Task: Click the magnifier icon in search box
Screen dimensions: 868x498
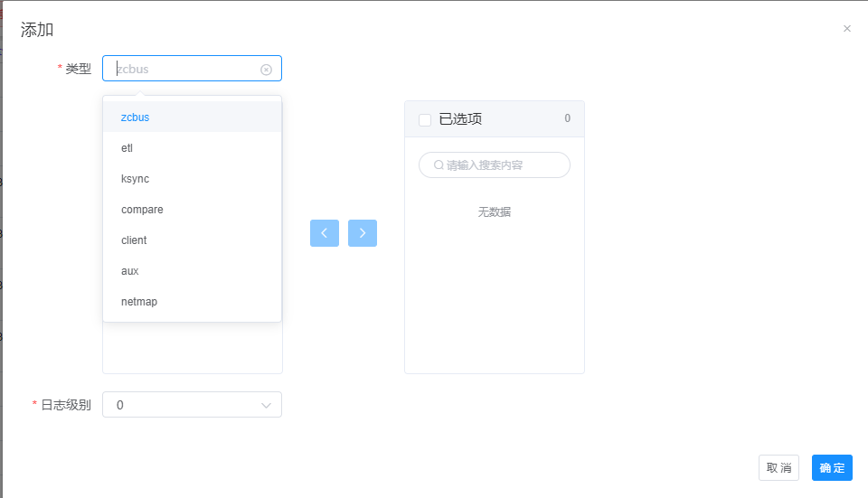Action: click(x=439, y=165)
